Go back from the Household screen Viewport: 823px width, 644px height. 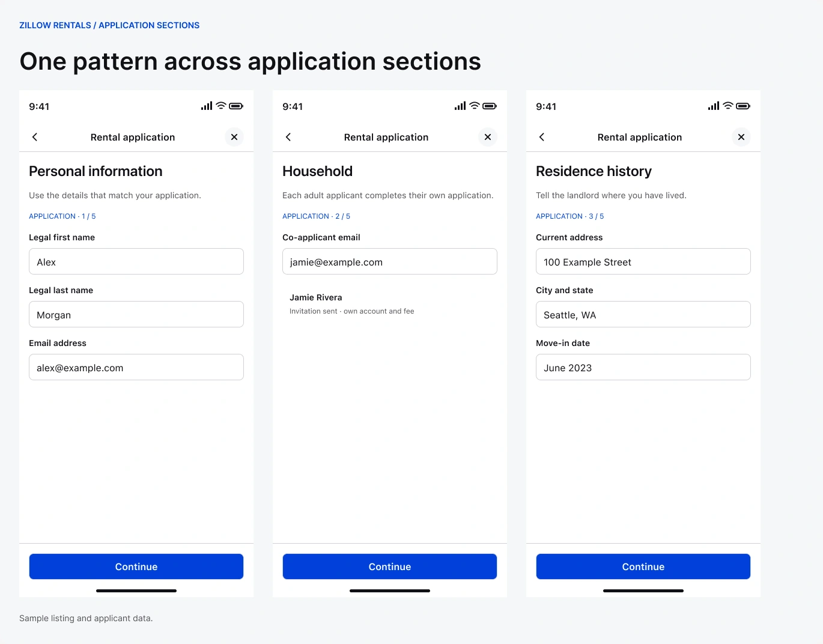288,137
